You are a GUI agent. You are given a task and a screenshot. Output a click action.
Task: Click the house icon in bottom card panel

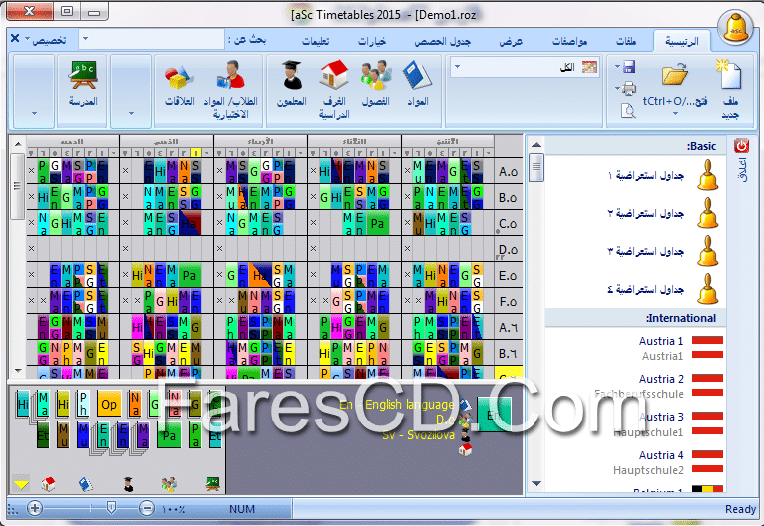pyautogui.click(x=48, y=484)
